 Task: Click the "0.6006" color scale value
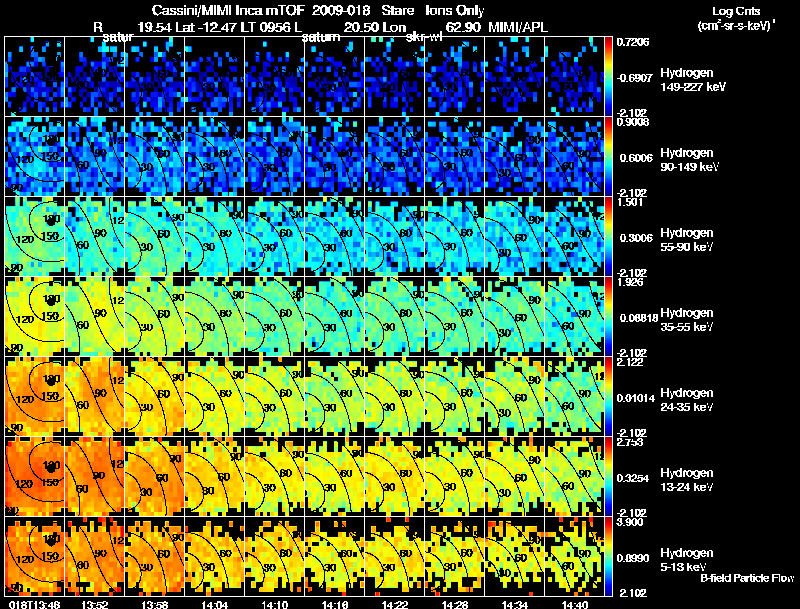pyautogui.click(x=636, y=158)
